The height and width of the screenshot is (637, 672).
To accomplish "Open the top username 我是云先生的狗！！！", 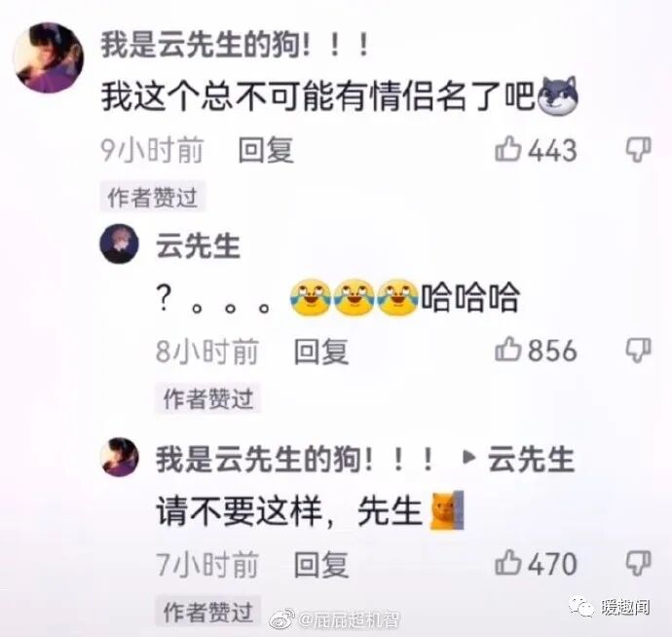I will pyautogui.click(x=235, y=45).
